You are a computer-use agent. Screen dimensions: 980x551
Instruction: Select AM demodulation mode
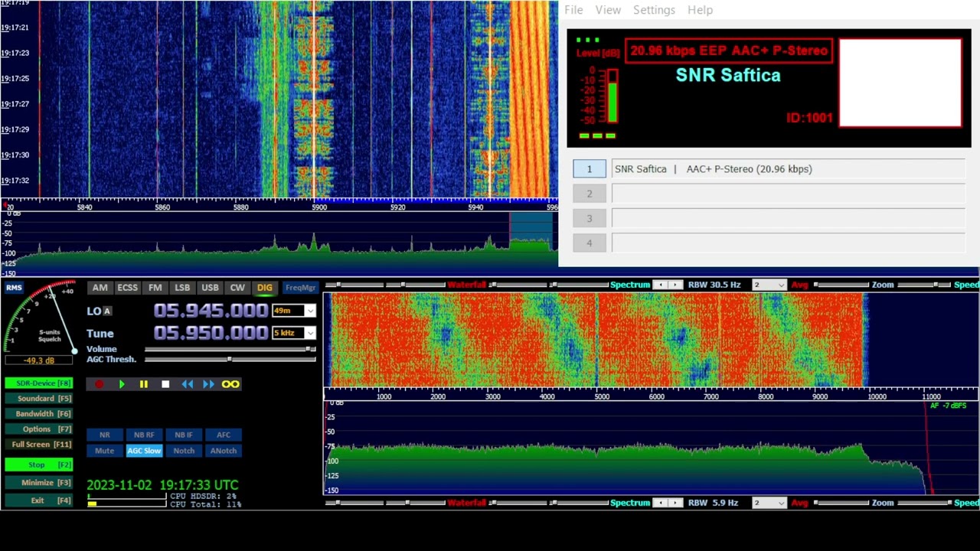(100, 288)
